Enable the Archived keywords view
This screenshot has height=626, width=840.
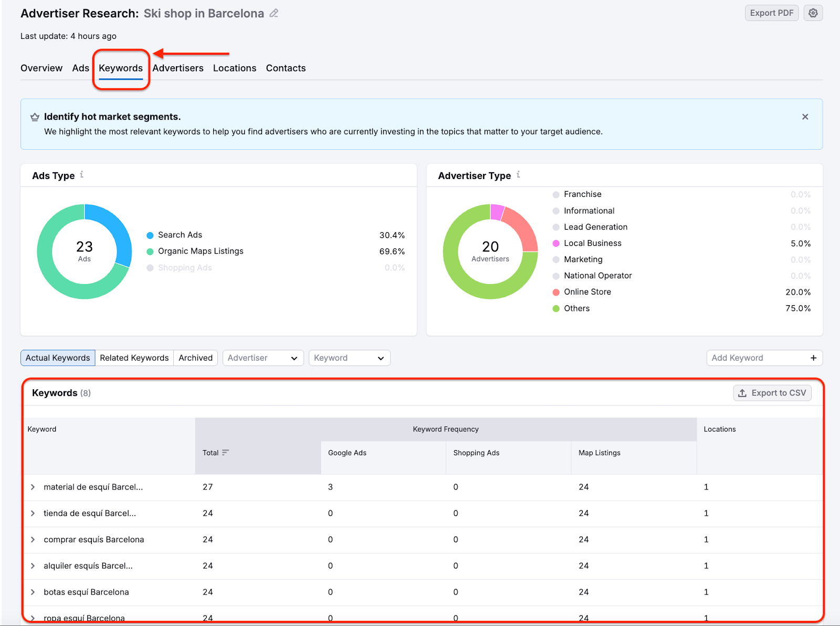(195, 358)
